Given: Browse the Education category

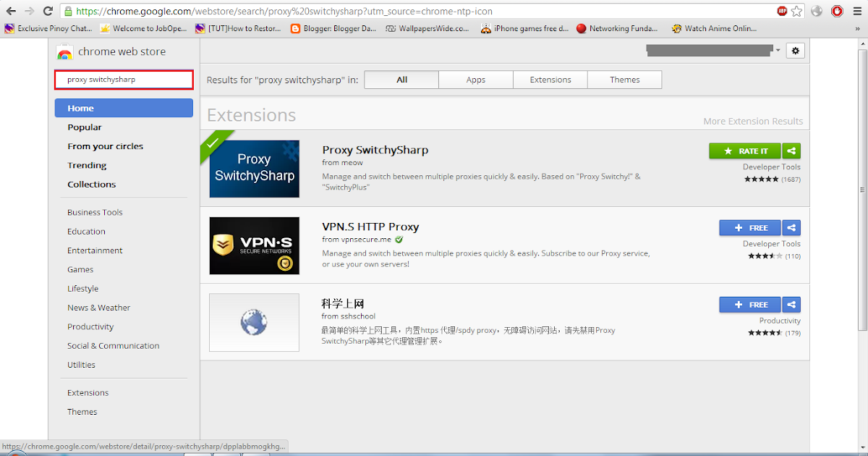Looking at the screenshot, I should (x=86, y=232).
